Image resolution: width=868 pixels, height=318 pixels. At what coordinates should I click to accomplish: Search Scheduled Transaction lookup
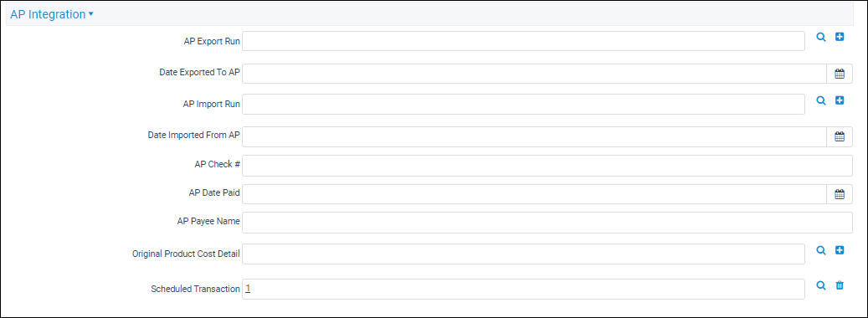821,285
